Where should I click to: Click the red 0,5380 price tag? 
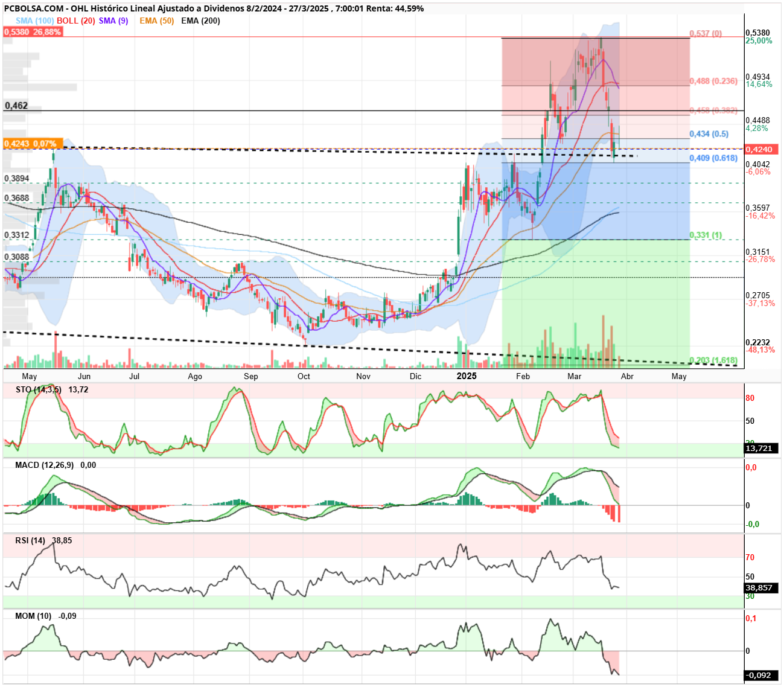click(33, 32)
